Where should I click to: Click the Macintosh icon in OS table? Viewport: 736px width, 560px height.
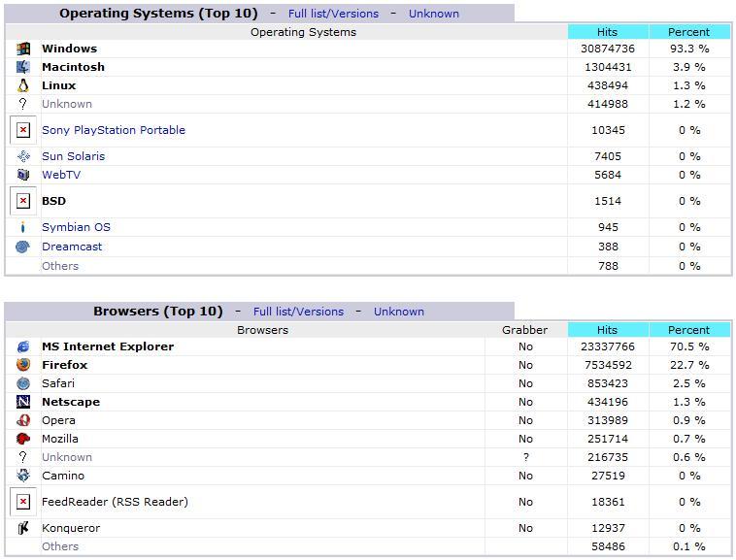(x=23, y=67)
